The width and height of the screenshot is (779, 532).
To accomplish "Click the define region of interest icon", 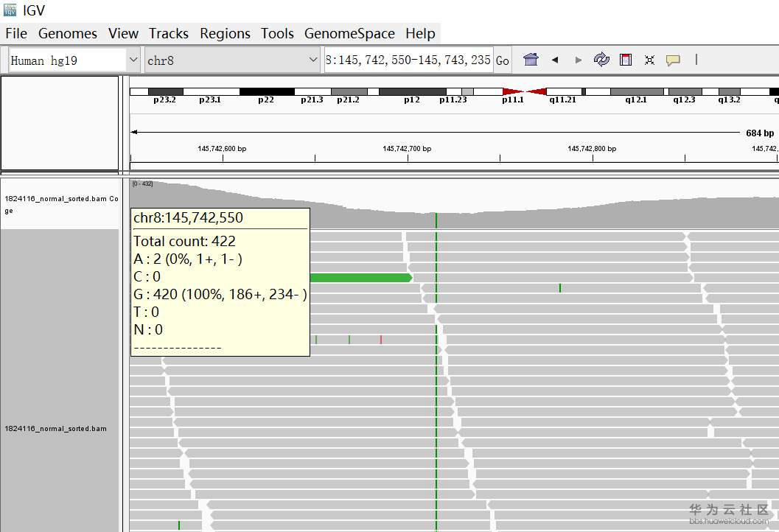I will (626, 60).
